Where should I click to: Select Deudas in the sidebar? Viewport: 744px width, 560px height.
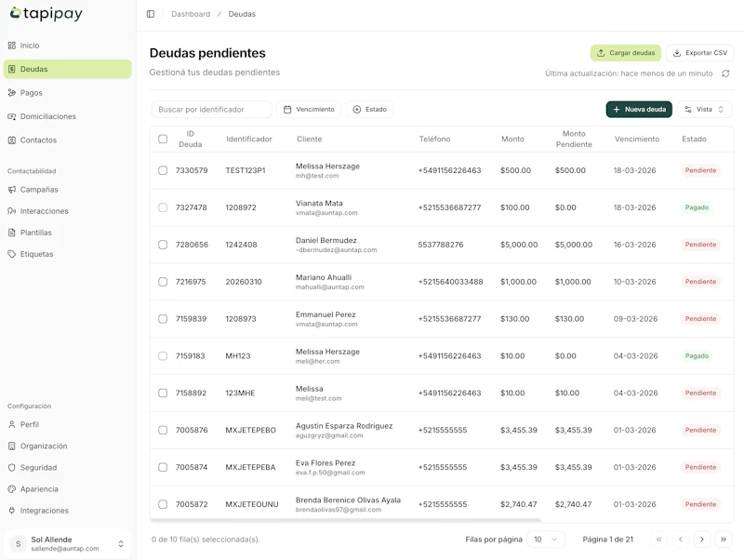coord(67,69)
